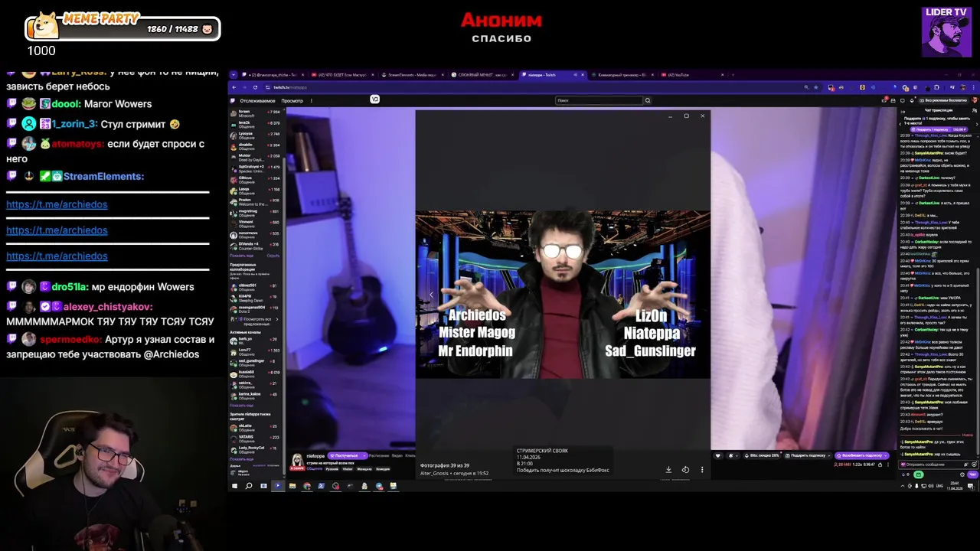Open Отслеживаемое in Twitch navigation

(257, 100)
